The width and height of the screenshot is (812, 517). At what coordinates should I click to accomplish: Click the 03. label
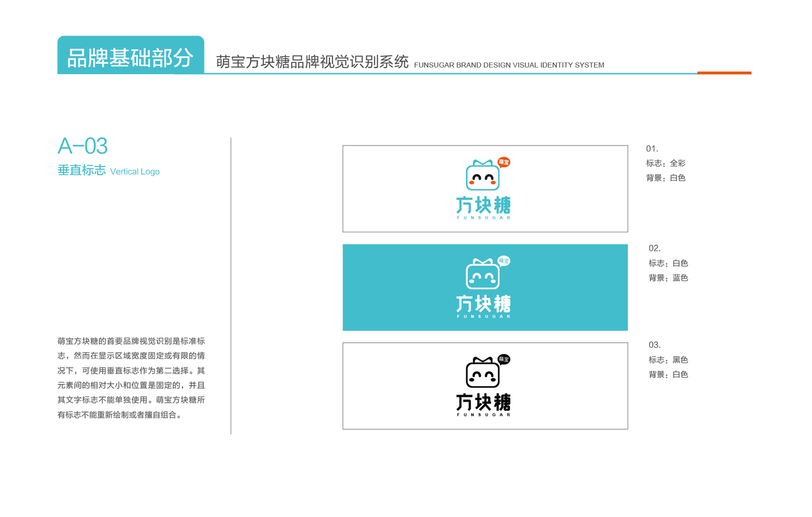654,345
